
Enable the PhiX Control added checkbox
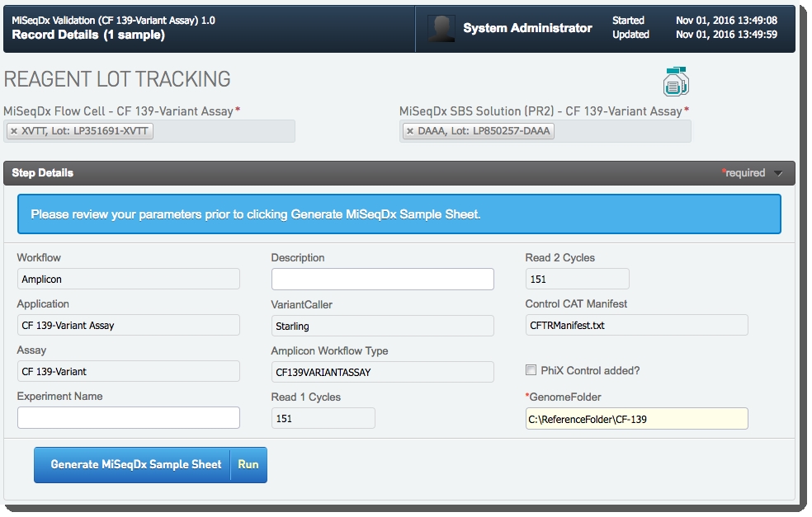coord(531,370)
